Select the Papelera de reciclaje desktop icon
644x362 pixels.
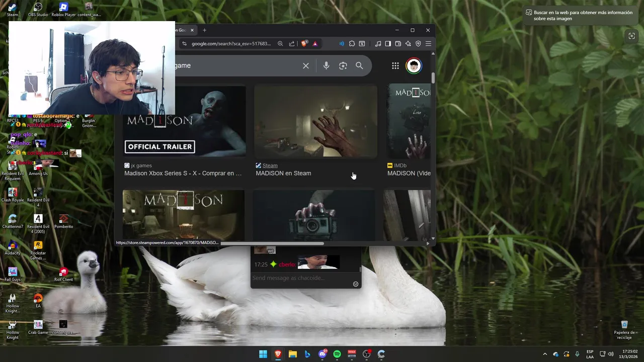(624, 329)
